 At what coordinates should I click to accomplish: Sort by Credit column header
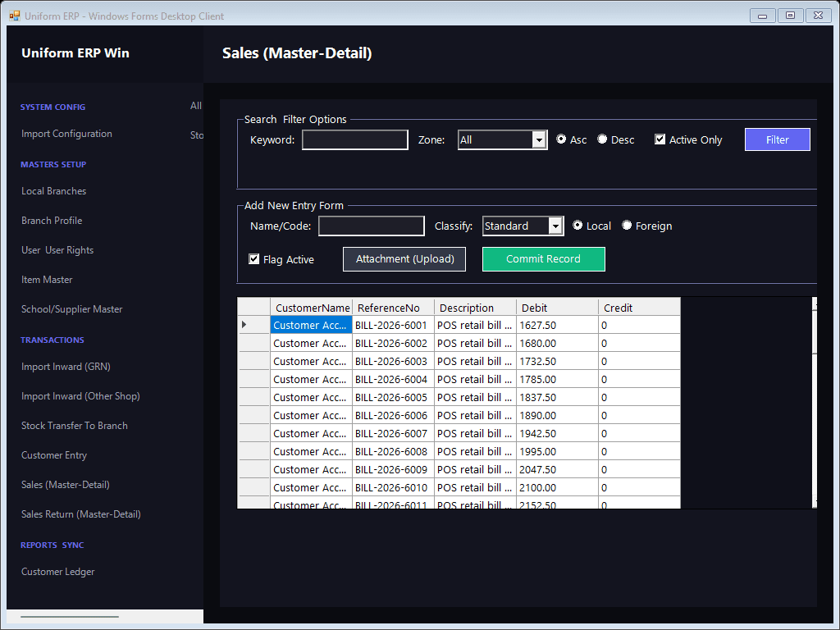[x=639, y=308]
